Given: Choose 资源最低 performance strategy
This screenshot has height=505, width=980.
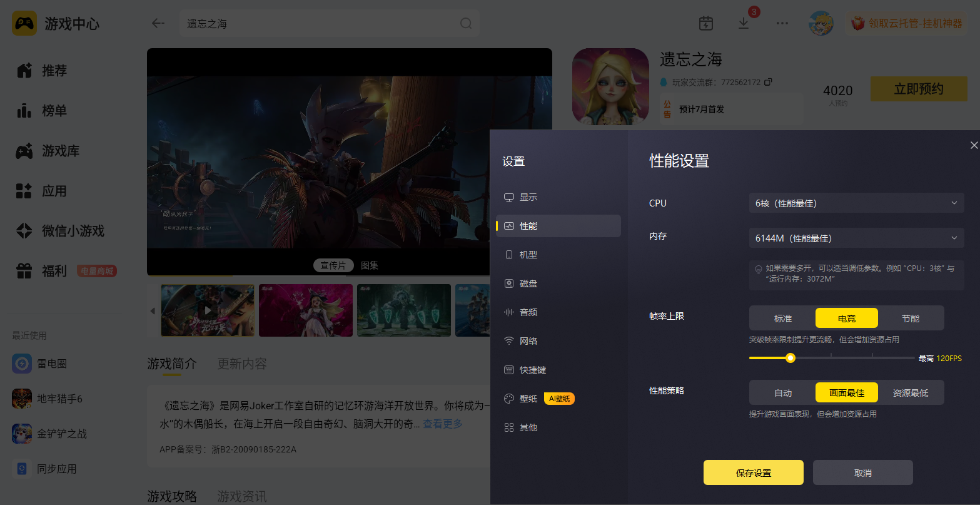Looking at the screenshot, I should [911, 393].
